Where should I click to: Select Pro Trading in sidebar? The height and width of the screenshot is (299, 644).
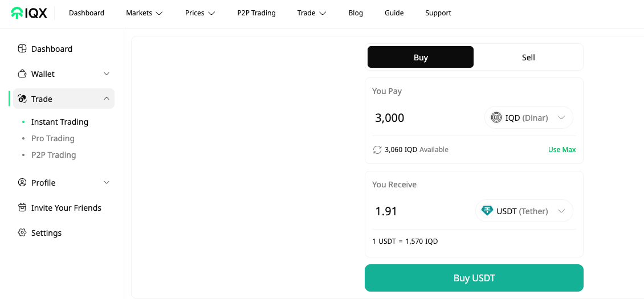point(53,138)
